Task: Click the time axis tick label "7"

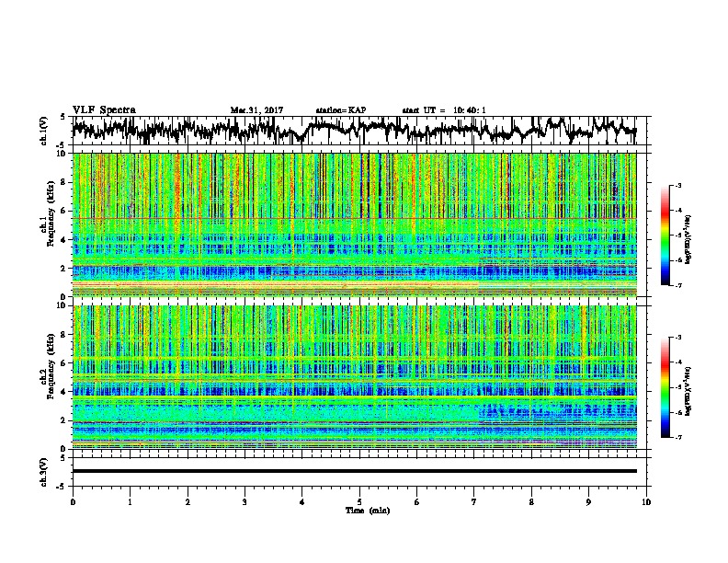Action: tap(474, 502)
